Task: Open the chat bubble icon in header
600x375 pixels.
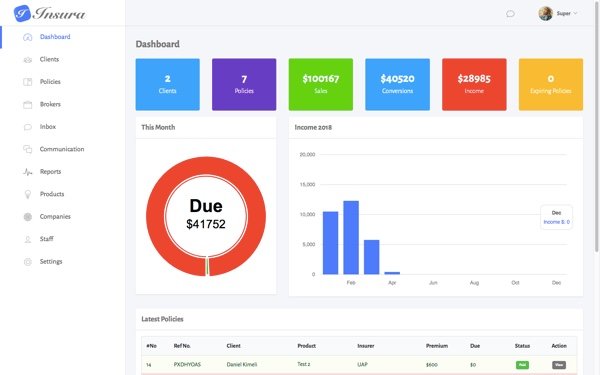Action: coord(510,14)
